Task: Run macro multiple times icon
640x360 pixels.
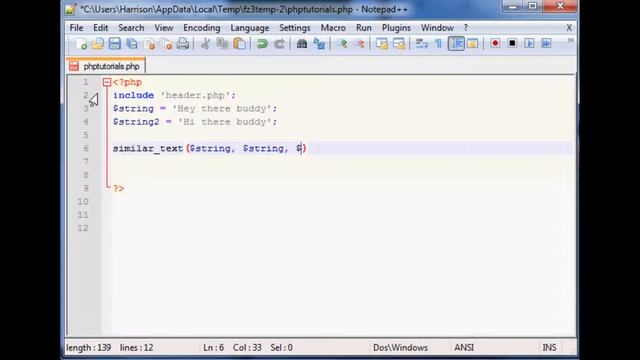Action: click(x=546, y=43)
